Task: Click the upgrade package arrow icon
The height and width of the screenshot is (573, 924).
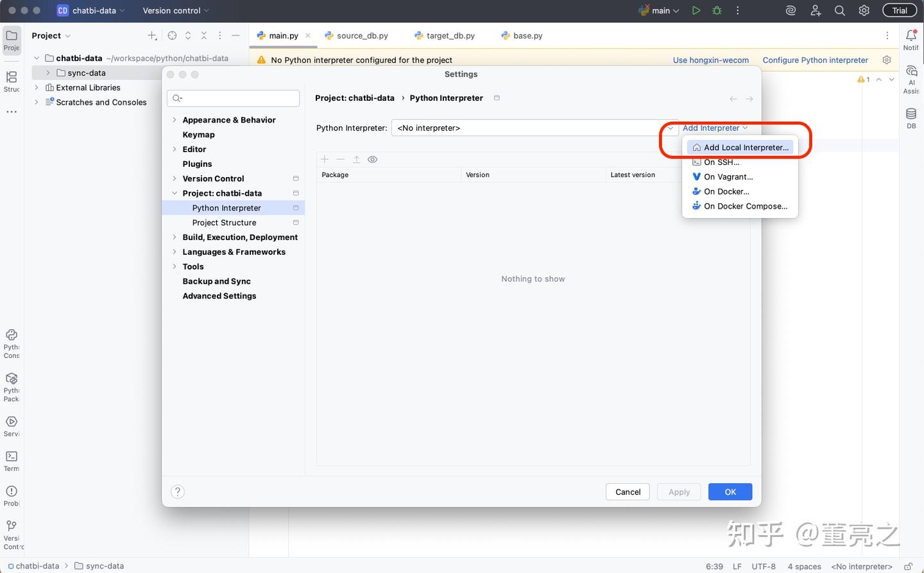Action: point(357,159)
